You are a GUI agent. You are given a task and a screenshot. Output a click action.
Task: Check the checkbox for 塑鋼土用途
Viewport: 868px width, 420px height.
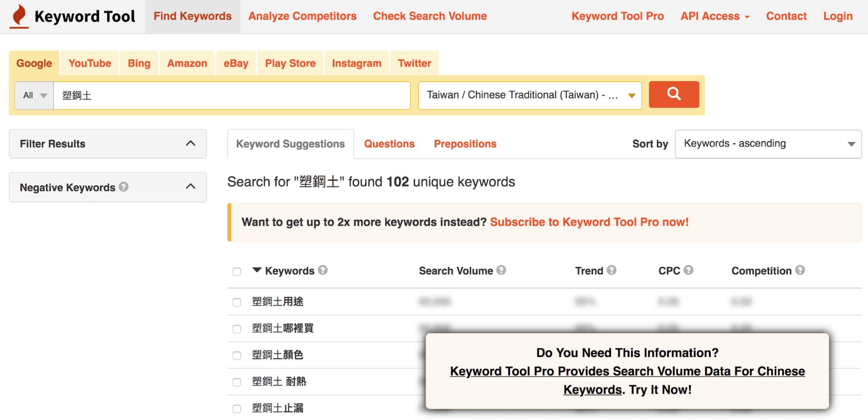click(237, 302)
